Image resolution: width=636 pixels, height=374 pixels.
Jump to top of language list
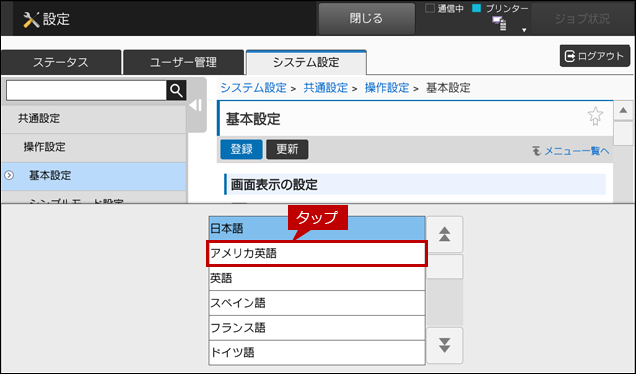point(445,234)
